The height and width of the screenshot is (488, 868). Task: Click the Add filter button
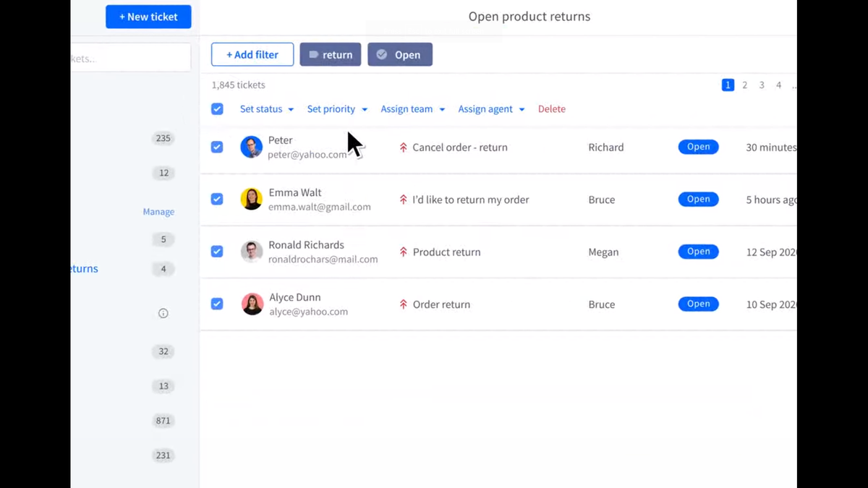[x=252, y=53]
